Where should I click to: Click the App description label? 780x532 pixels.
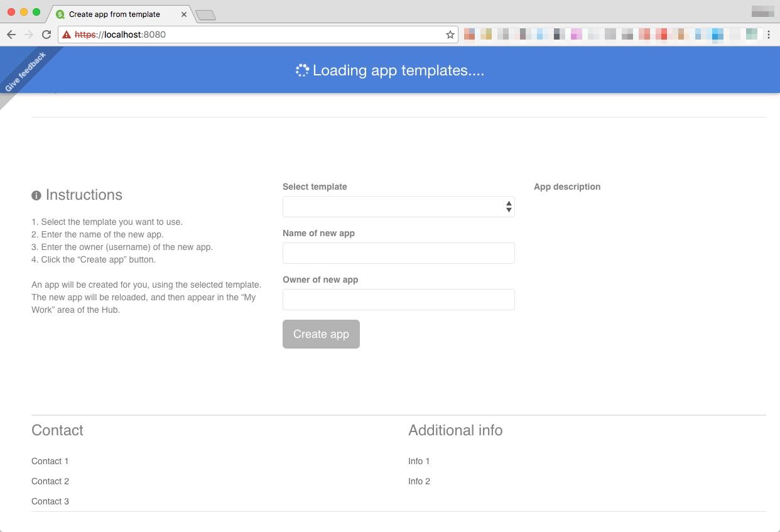567,187
